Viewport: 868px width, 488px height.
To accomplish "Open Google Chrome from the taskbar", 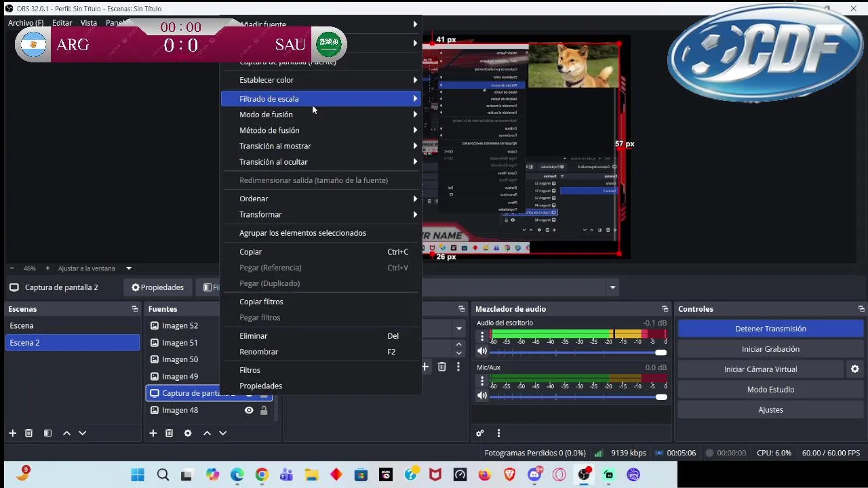I will 262,475.
